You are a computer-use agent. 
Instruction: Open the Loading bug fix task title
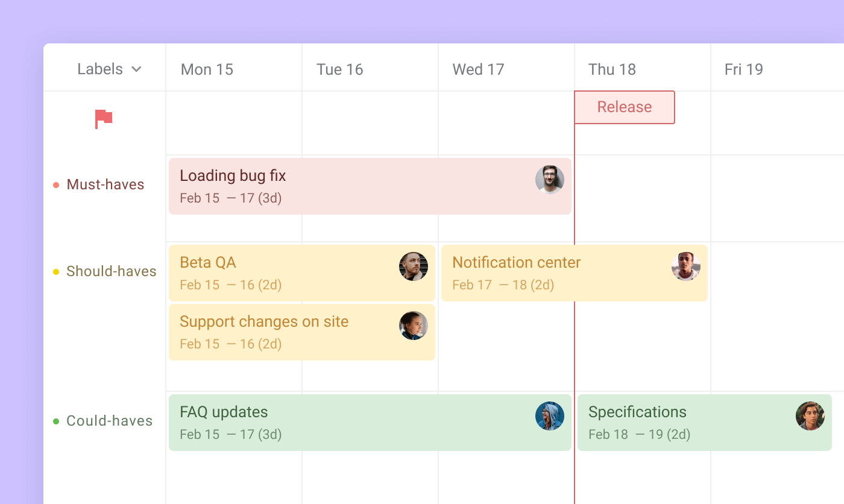coord(233,175)
